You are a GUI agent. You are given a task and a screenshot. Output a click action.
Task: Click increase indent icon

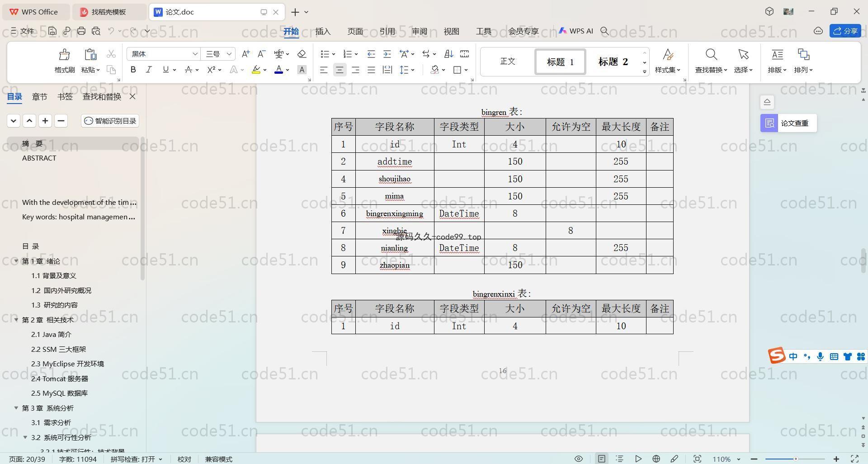pyautogui.click(x=387, y=54)
